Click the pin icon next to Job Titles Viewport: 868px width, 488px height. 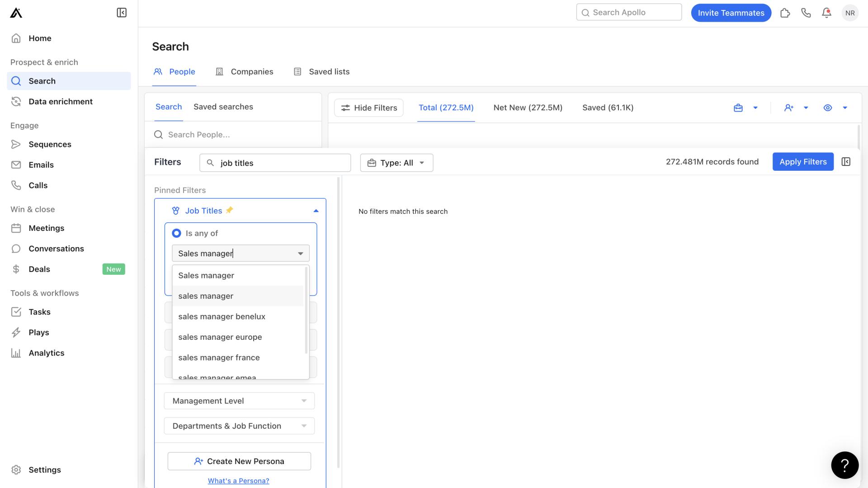point(230,210)
